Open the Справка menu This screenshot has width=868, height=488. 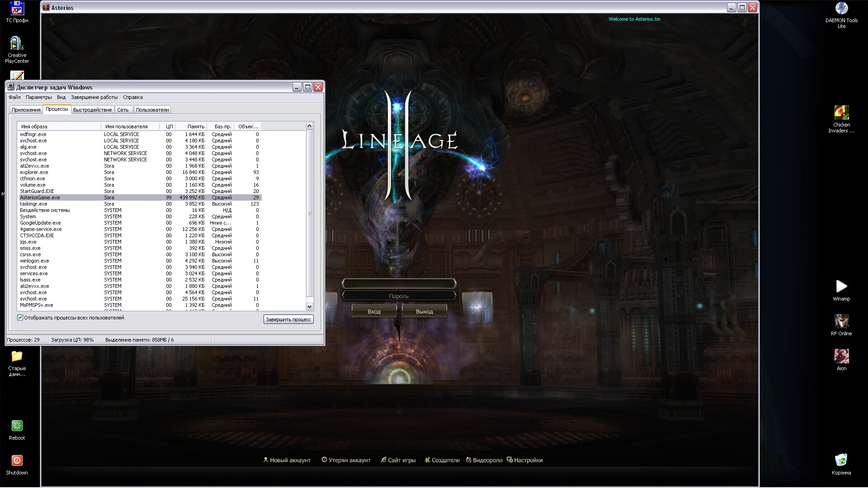(x=132, y=97)
